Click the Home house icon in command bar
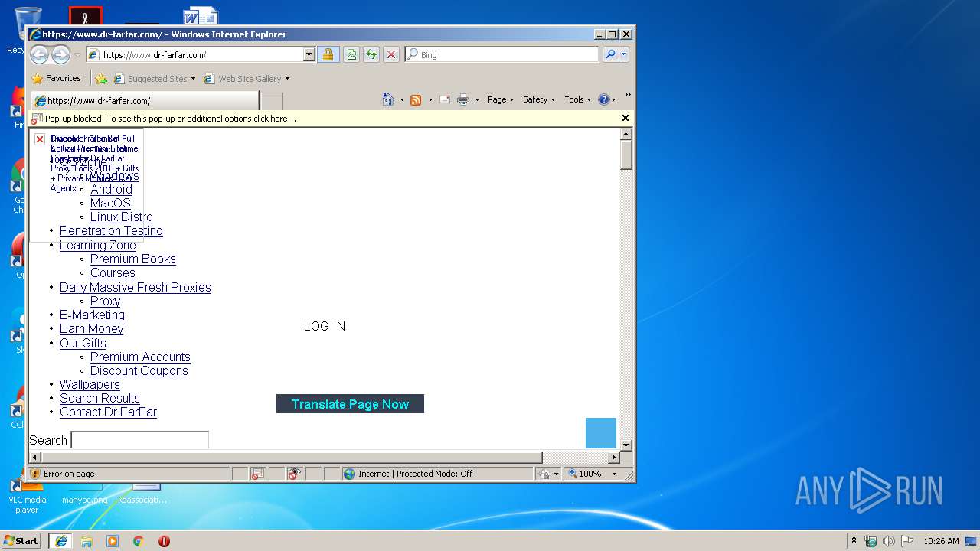The height and width of the screenshot is (551, 980). (x=388, y=99)
